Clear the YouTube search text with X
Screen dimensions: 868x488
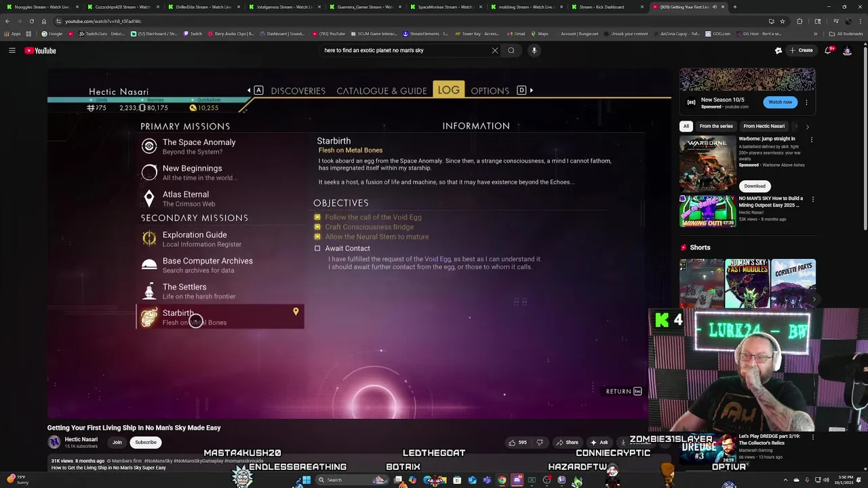pyautogui.click(x=495, y=50)
